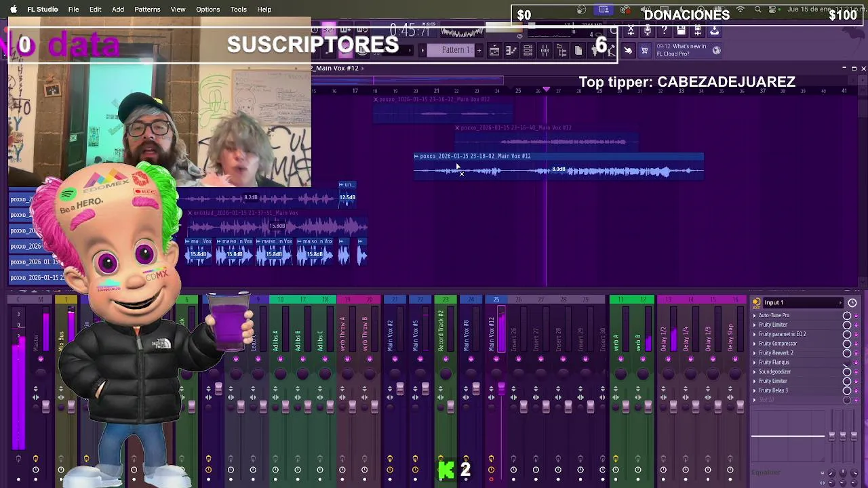868x488 pixels.
Task: Click the plug icon beside the shopping cart
Action: point(628,51)
